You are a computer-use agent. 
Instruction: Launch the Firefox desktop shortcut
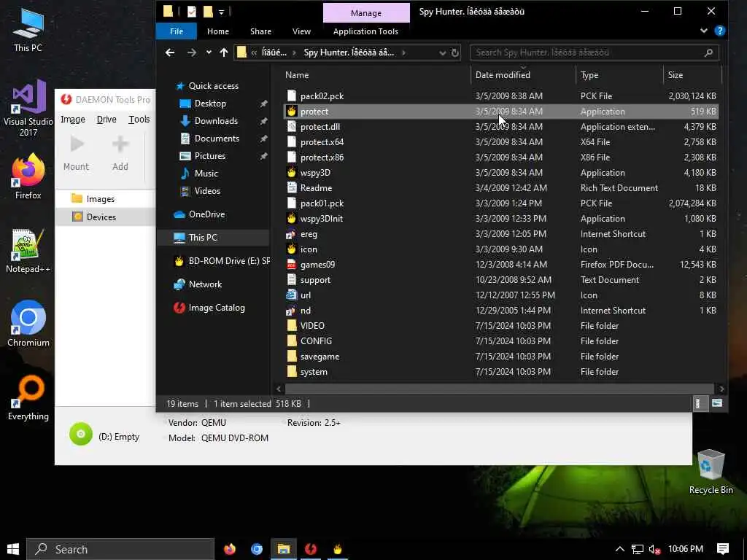pyautogui.click(x=28, y=176)
